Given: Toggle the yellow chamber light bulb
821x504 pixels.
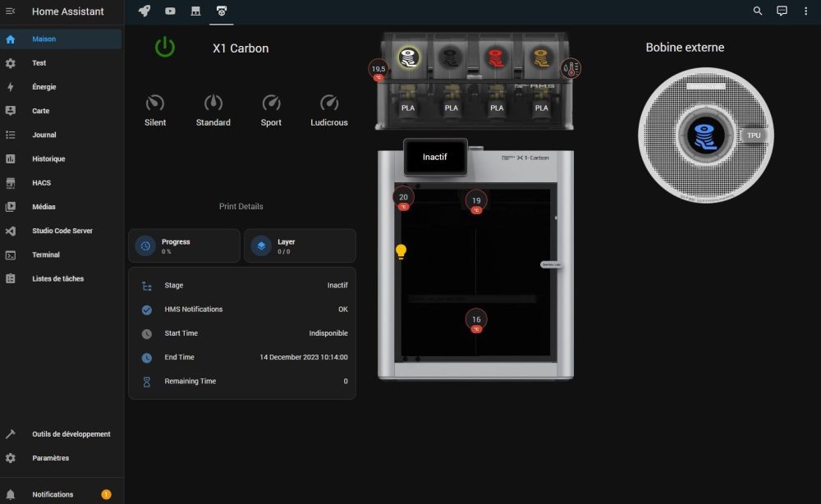Looking at the screenshot, I should 401,251.
